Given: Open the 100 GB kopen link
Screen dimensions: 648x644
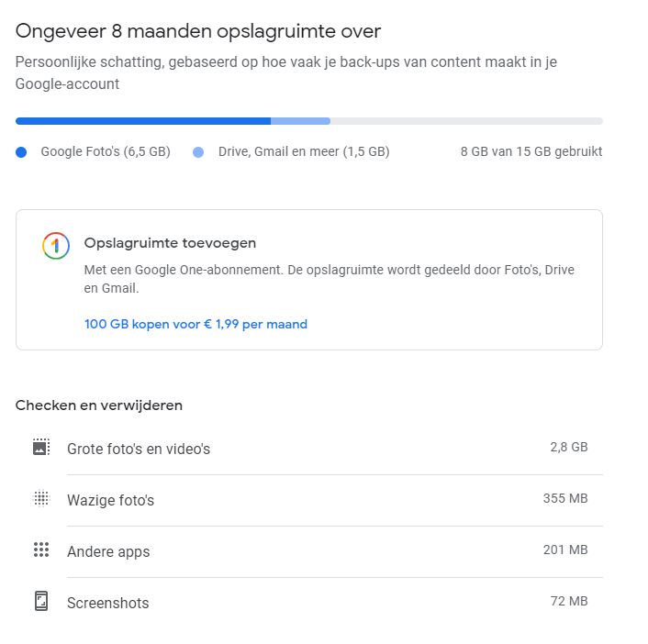Looking at the screenshot, I should 196,324.
